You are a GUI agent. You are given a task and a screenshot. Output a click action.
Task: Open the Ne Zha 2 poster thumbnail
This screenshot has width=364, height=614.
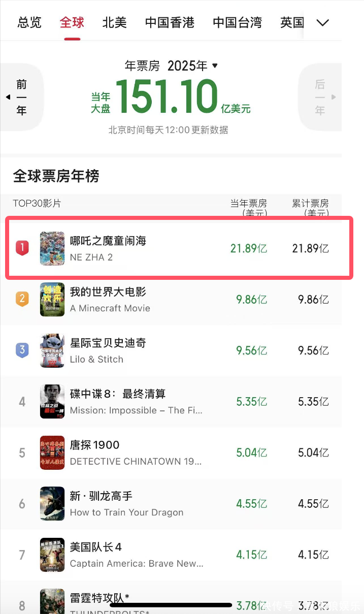pos(52,248)
